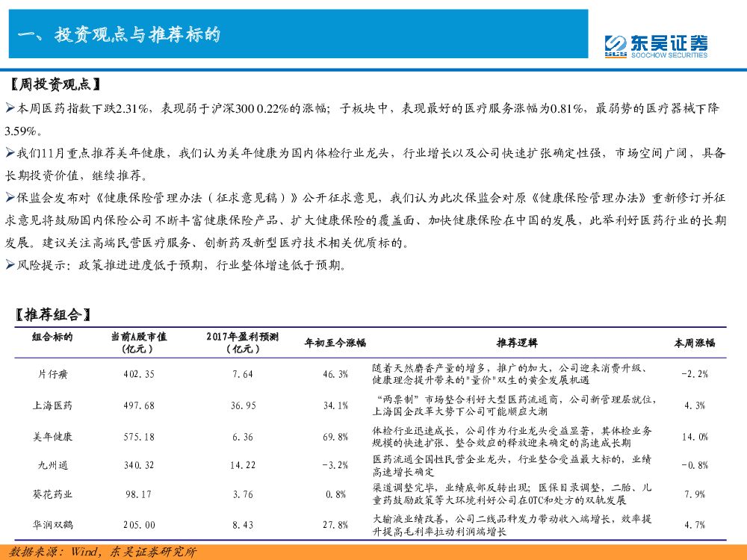Viewport: 747px width, 560px height.
Task: Select the 片仔癀 row name
Action: click(x=52, y=374)
